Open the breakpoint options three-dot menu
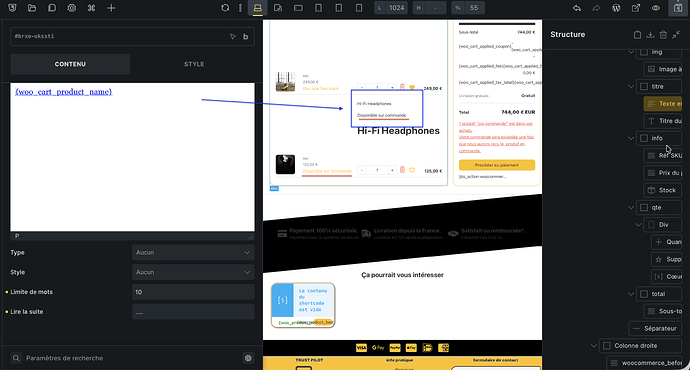Screen dimensions: 690x370 tap(240, 8)
